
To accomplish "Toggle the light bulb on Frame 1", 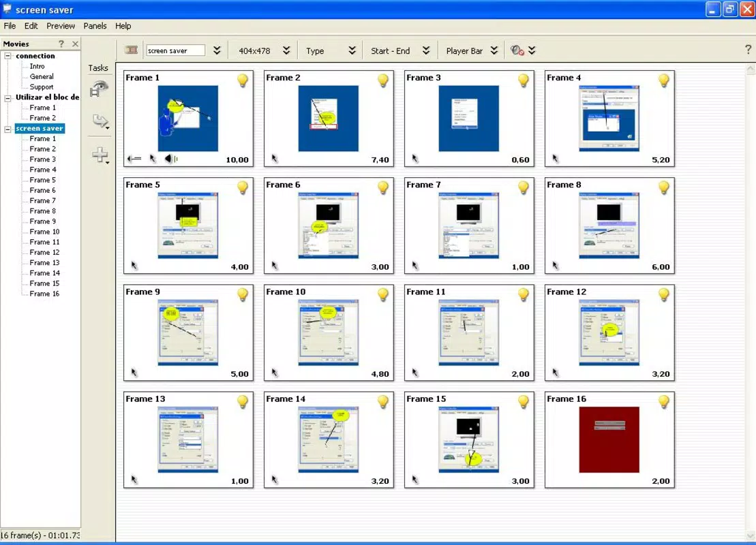I will [243, 80].
